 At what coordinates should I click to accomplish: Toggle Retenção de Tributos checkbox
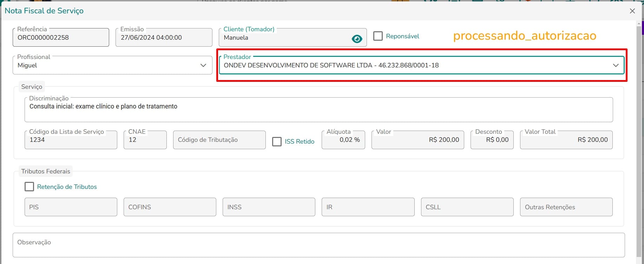pyautogui.click(x=29, y=187)
